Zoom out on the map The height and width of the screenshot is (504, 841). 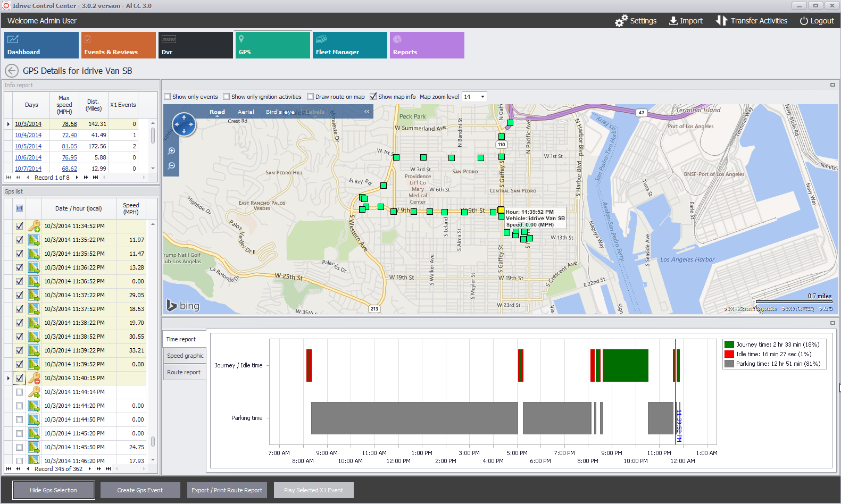[172, 166]
